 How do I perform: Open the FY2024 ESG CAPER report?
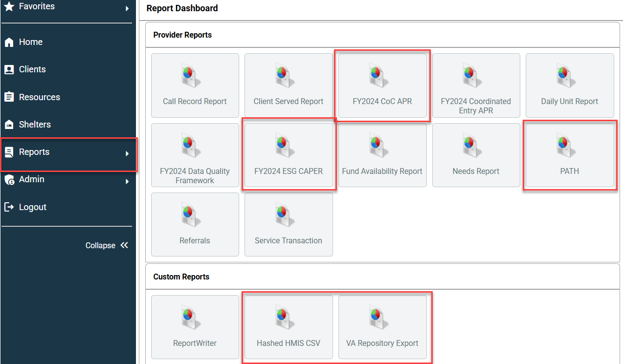coord(289,155)
